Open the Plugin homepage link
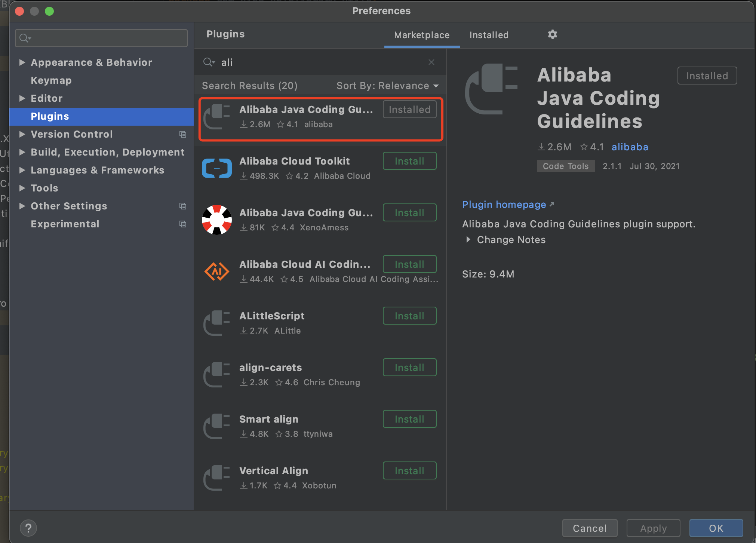Viewport: 756px width, 543px height. (504, 205)
